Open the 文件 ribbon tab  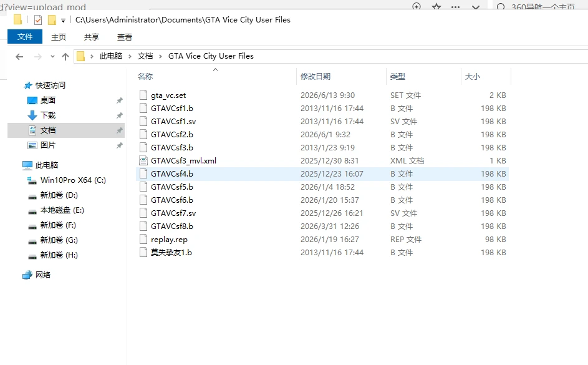click(25, 37)
